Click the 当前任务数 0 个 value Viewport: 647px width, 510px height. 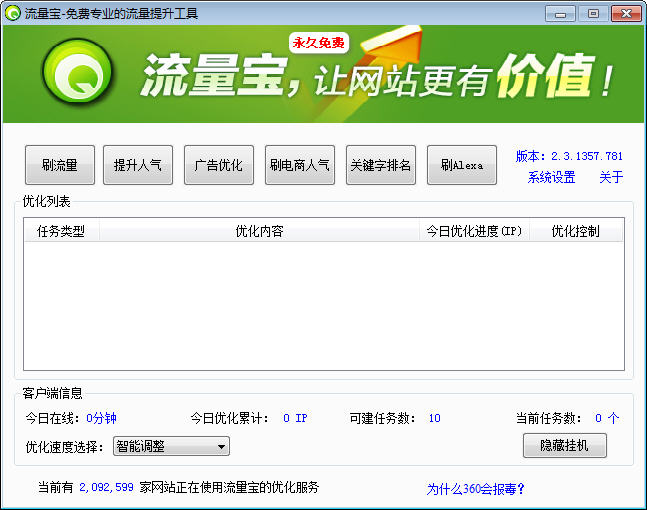point(607,418)
